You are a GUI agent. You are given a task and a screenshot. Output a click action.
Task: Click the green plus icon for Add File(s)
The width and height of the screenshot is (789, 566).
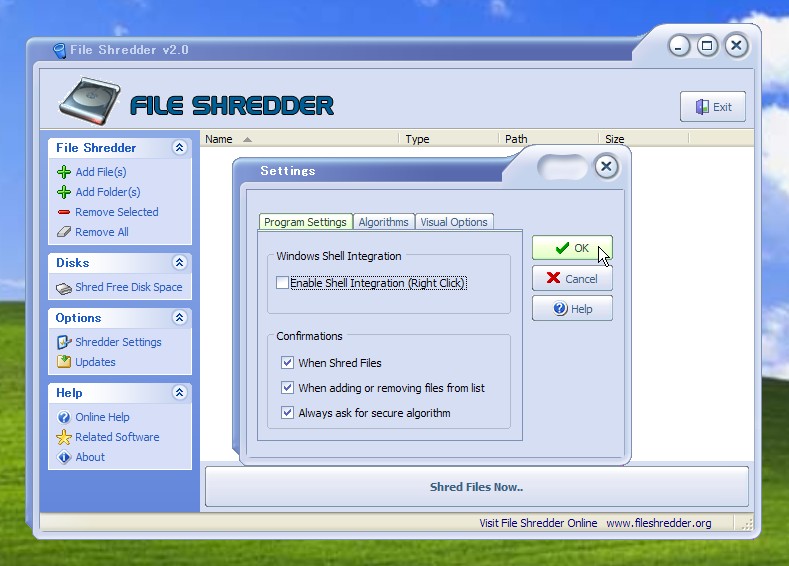point(64,172)
